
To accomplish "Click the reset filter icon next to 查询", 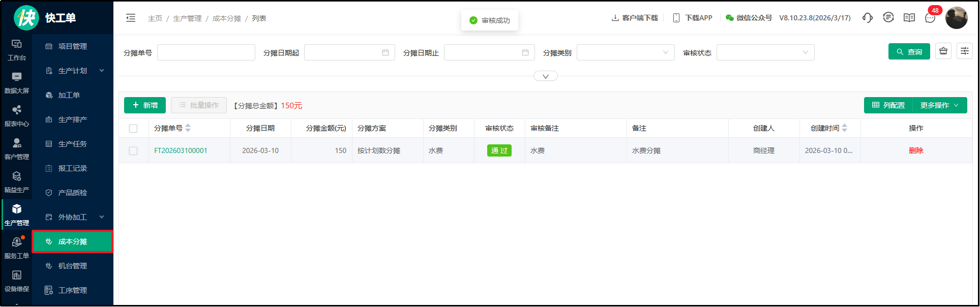I will pos(943,51).
